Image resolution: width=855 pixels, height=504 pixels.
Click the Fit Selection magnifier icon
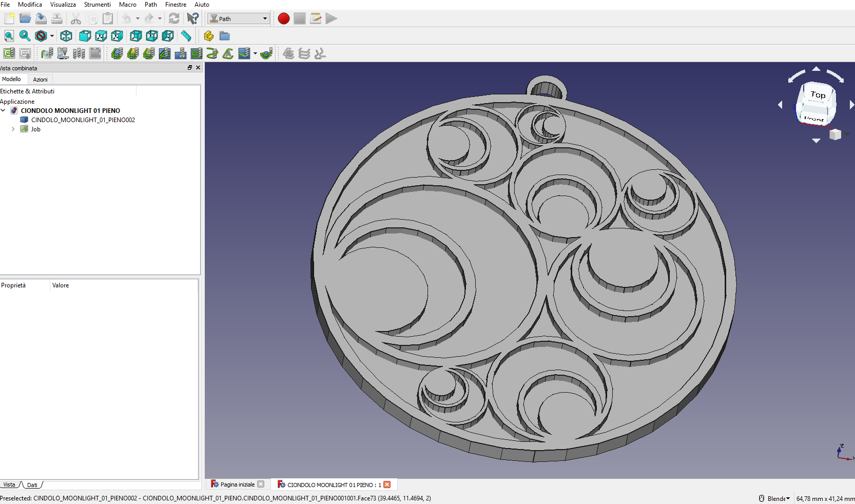coord(25,36)
